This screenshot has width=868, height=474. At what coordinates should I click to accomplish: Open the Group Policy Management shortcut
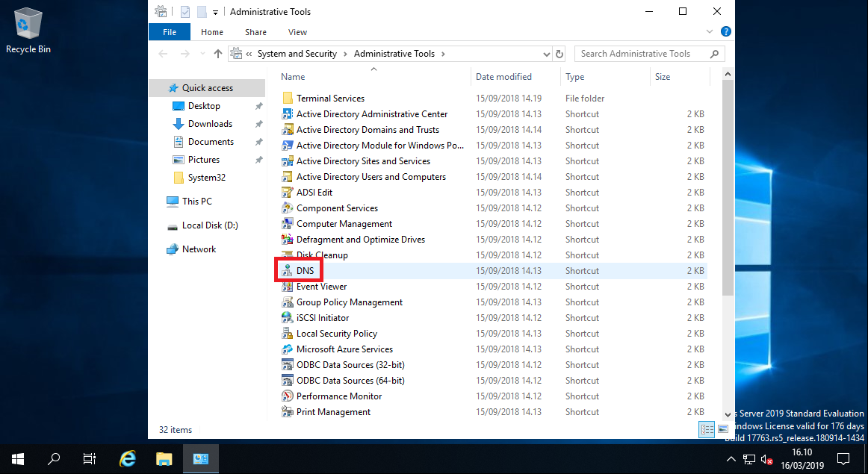(x=348, y=302)
